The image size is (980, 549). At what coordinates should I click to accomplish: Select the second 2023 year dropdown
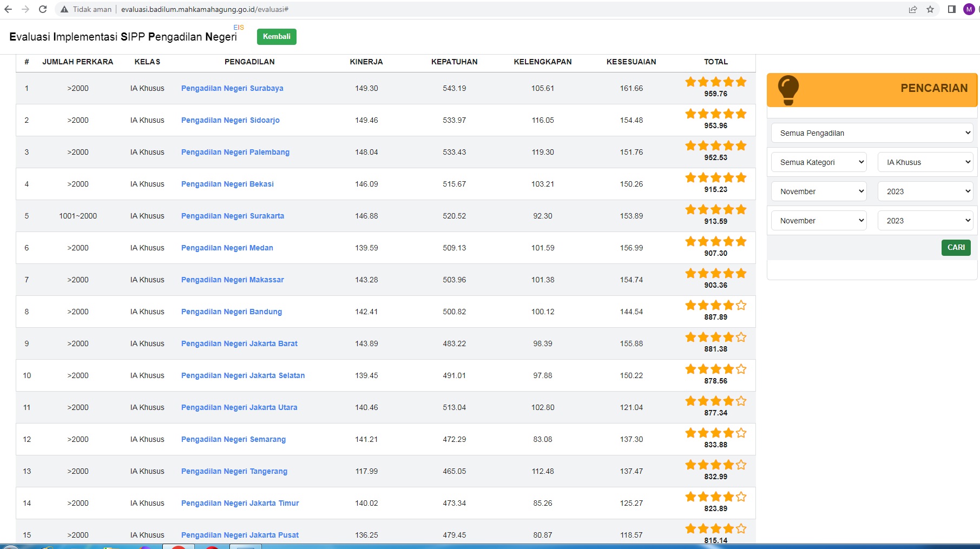point(925,221)
